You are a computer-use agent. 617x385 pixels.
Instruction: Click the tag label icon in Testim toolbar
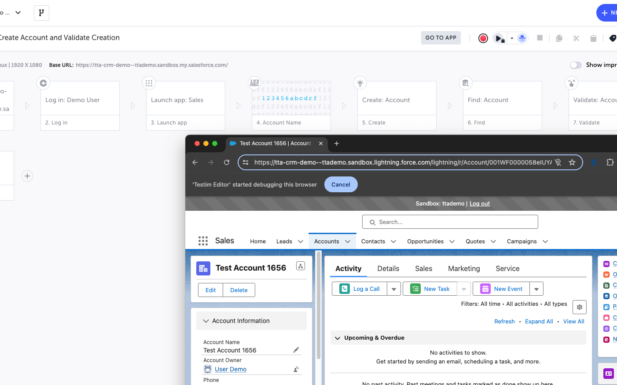click(613, 38)
